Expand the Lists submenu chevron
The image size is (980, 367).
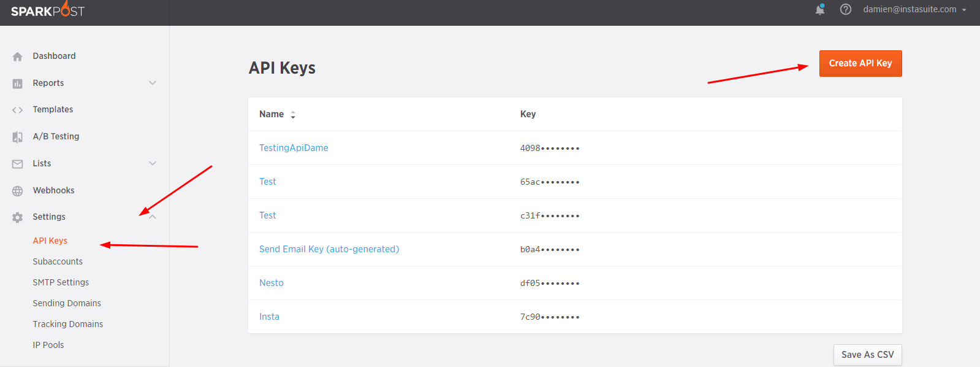click(153, 163)
